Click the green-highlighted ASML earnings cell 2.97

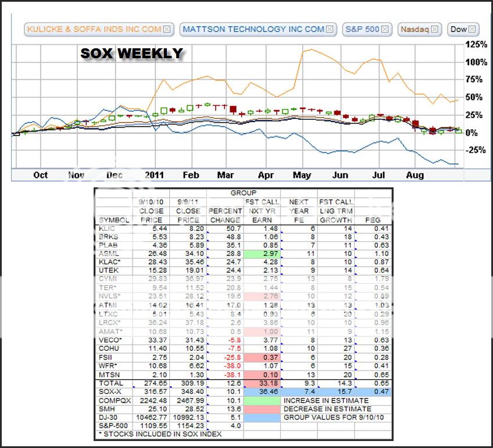tap(262, 254)
